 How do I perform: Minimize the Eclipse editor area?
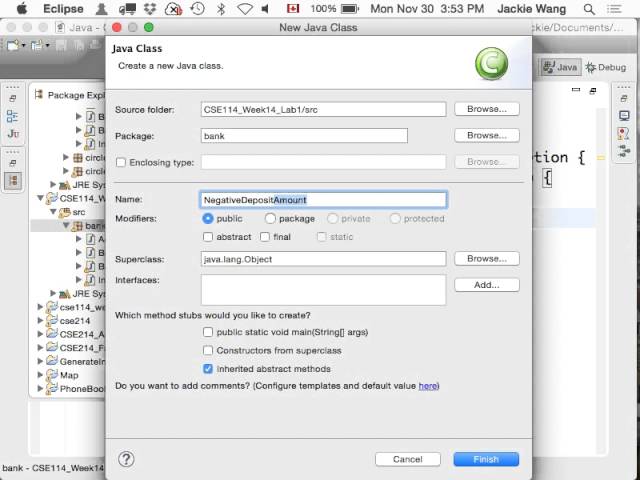pyautogui.click(x=576, y=89)
